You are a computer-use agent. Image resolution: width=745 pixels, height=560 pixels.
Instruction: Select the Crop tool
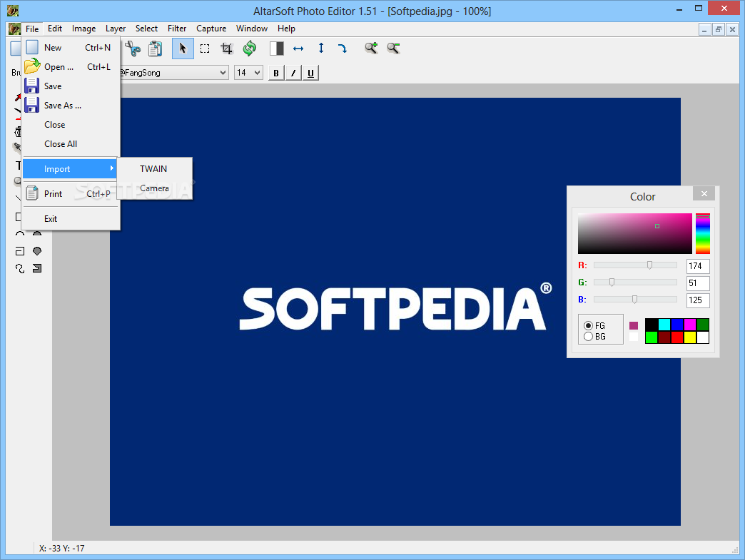coord(227,49)
